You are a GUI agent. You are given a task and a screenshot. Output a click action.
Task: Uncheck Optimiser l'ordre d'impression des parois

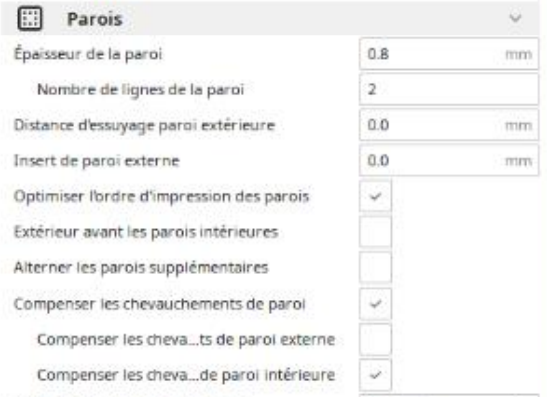[x=375, y=196]
